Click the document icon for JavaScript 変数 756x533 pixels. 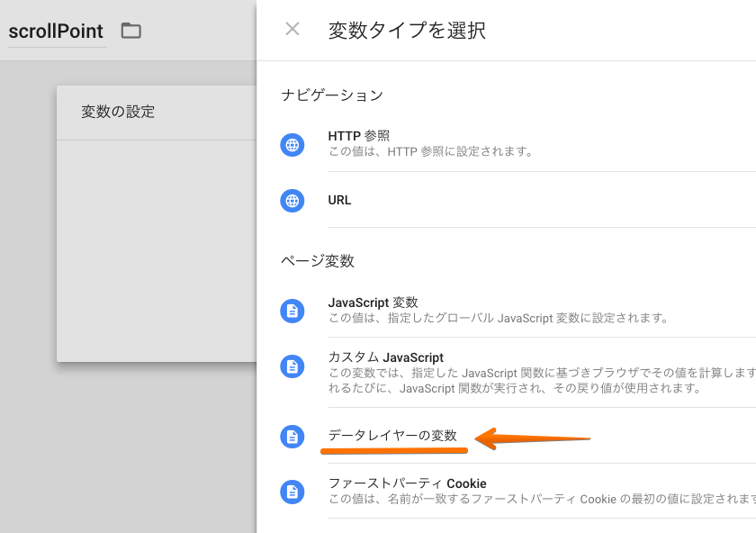[292, 311]
